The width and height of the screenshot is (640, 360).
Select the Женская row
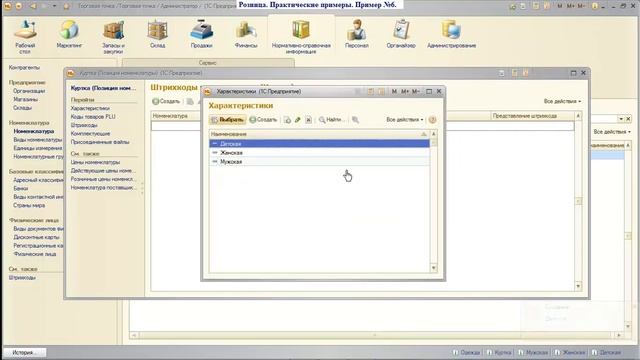pyautogui.click(x=319, y=153)
